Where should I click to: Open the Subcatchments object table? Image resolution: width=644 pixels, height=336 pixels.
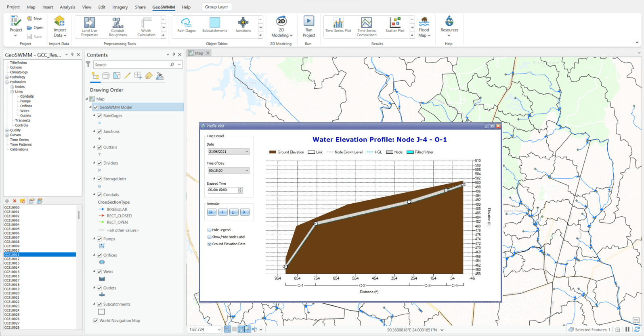214,25
